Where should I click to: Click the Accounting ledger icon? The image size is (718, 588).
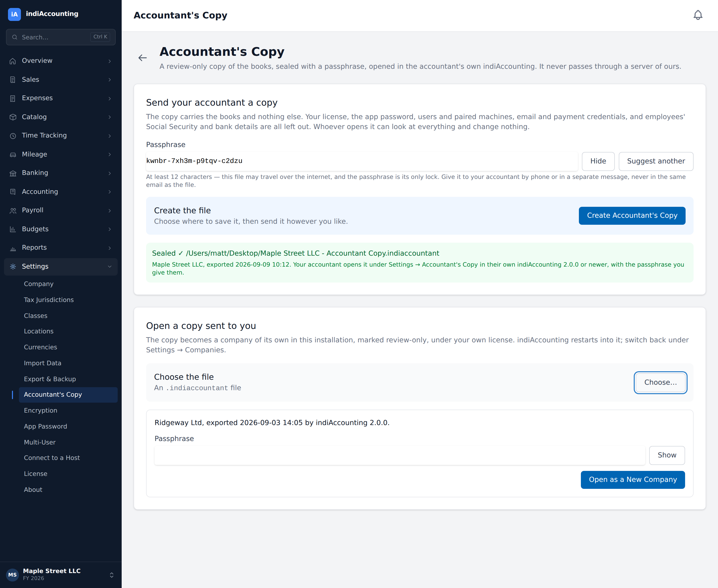click(x=13, y=192)
